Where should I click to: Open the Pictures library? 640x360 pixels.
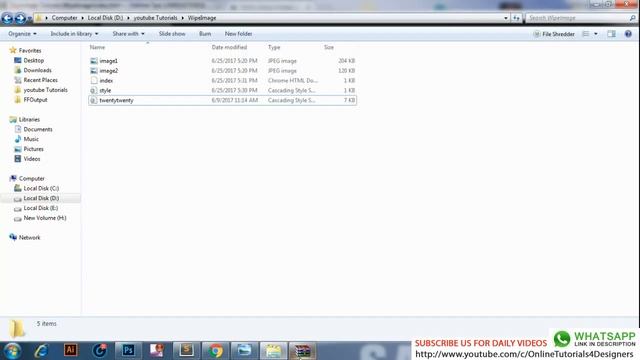tap(33, 149)
